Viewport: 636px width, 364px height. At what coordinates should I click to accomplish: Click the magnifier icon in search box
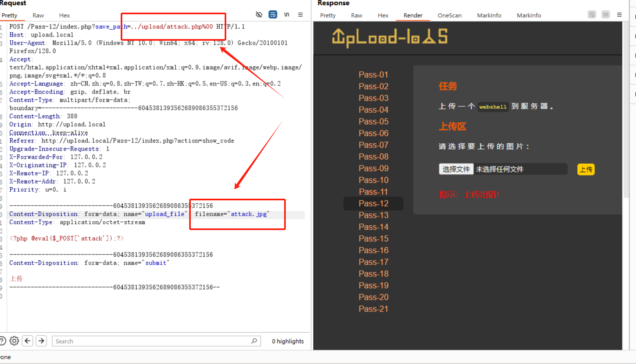[254, 341]
